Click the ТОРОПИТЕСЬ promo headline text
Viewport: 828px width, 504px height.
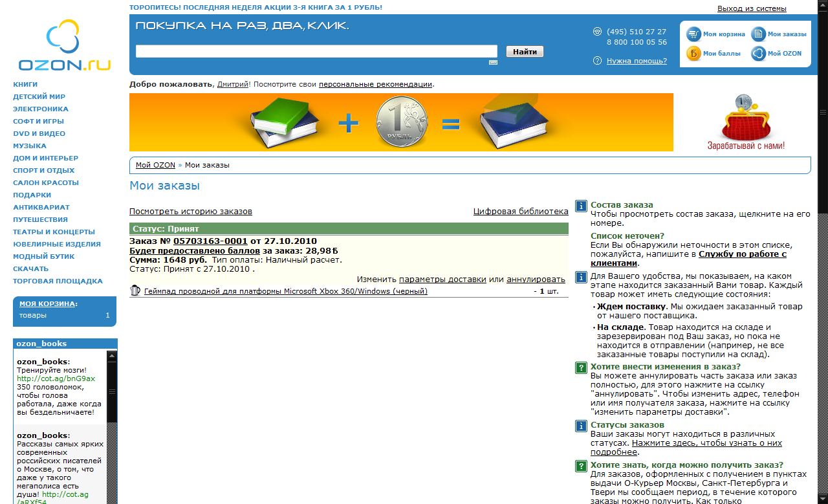pos(256,8)
